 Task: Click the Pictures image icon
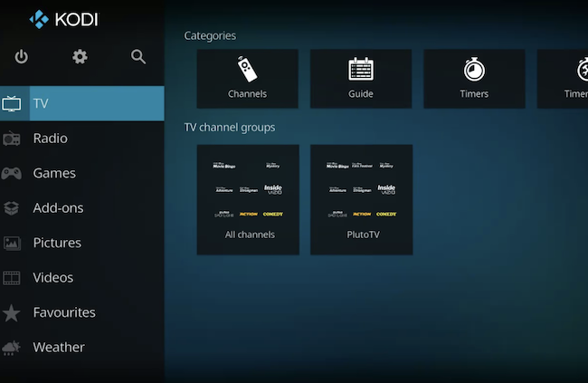[x=12, y=244]
